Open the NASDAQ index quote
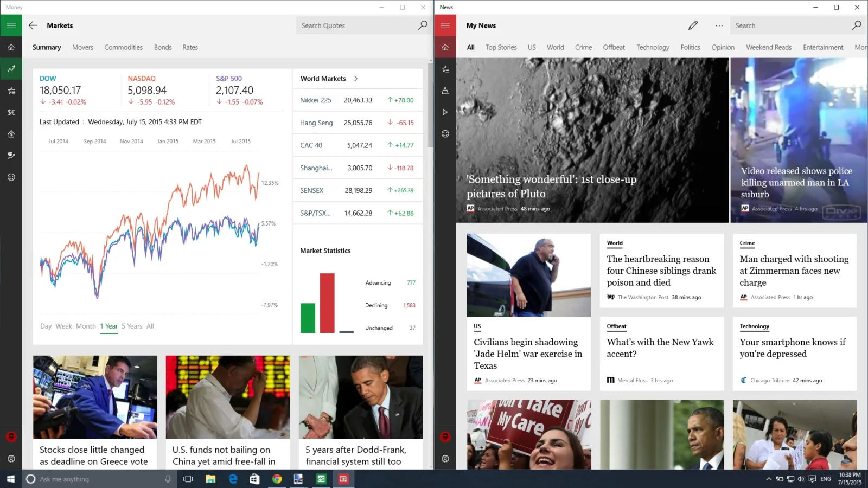This screenshot has height=488, width=868. tap(151, 90)
